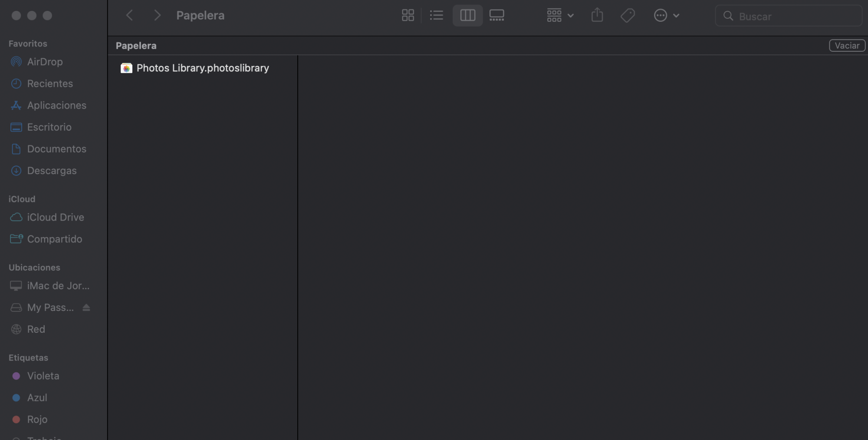Click the search magnifier icon
The height and width of the screenshot is (440, 868).
pyautogui.click(x=728, y=16)
